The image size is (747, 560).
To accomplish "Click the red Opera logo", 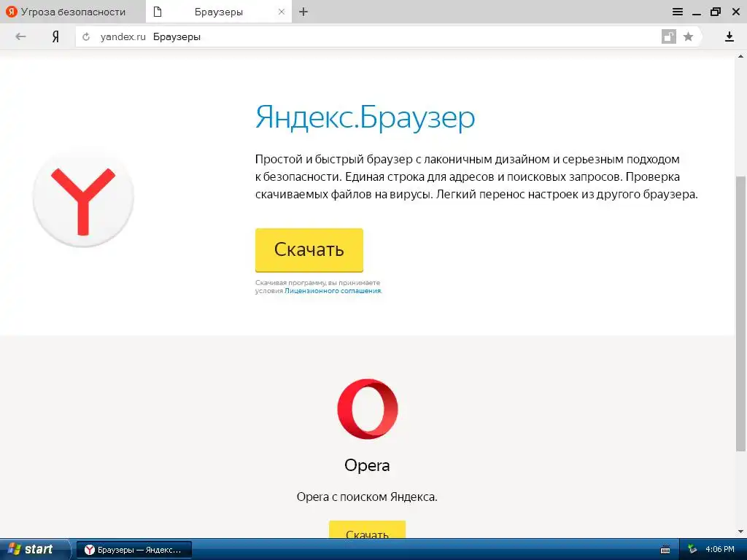I will point(368,409).
